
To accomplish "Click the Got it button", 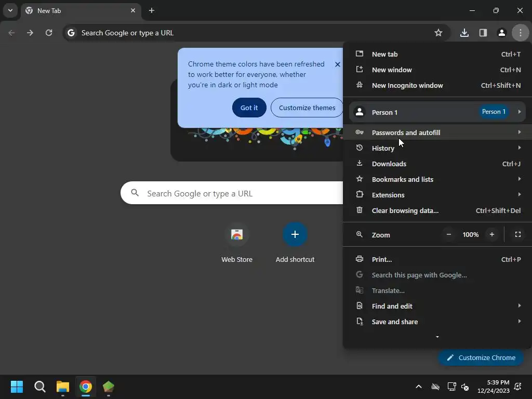I will tap(249, 108).
